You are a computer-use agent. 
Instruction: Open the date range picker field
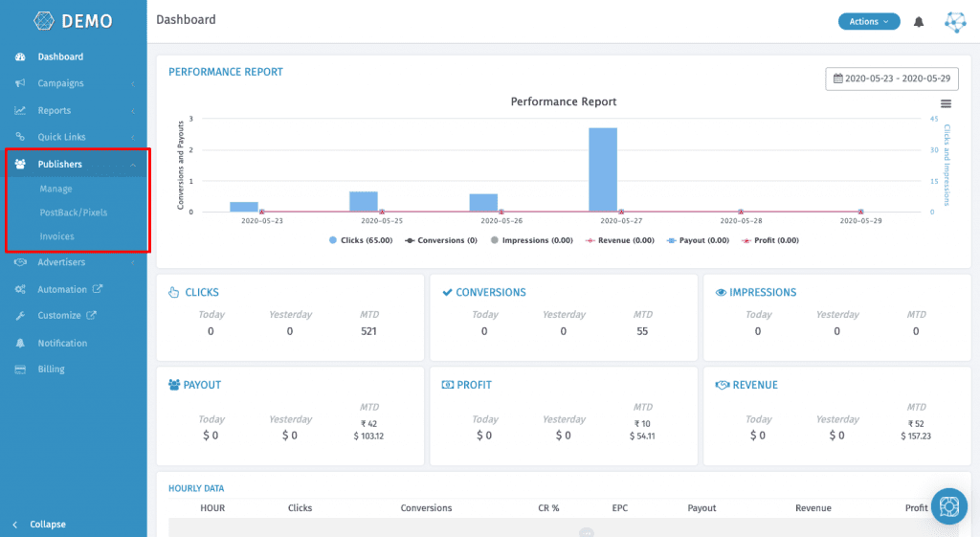tap(892, 78)
